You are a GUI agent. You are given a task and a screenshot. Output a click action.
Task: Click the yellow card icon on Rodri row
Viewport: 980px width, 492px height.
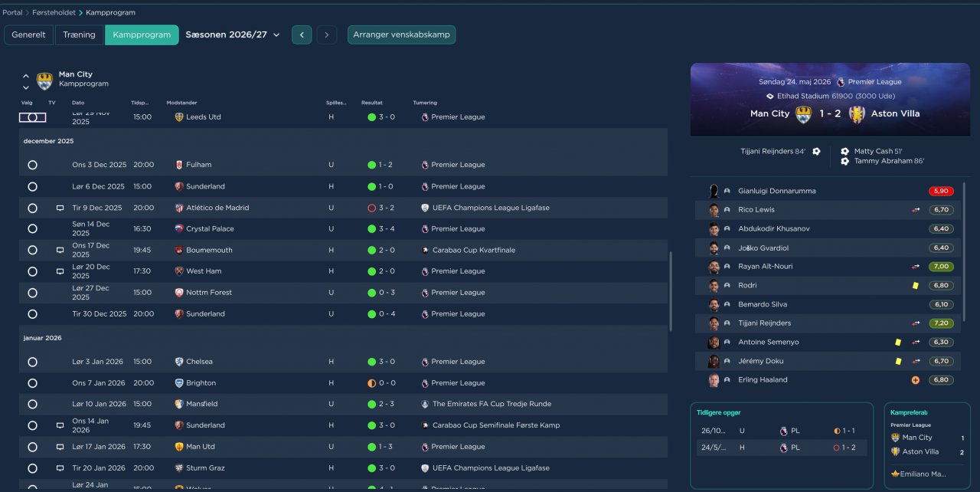tap(915, 286)
